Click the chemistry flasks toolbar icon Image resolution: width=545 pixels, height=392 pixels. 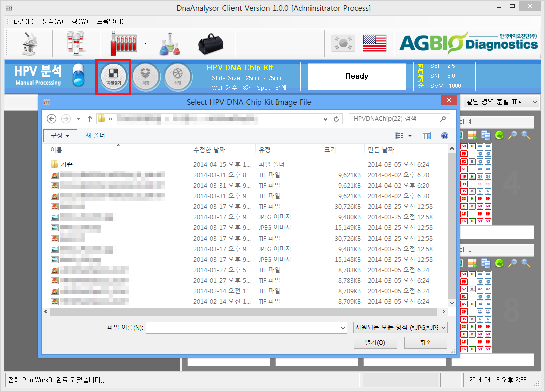170,43
